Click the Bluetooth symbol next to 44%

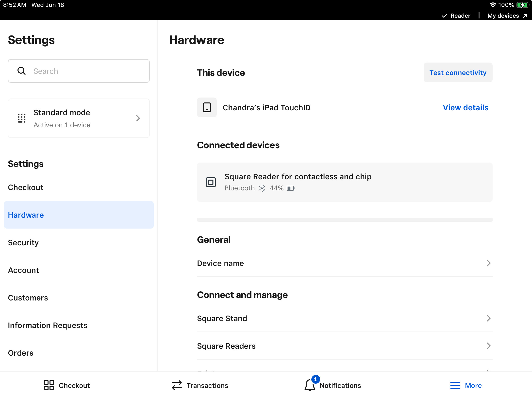[262, 188]
